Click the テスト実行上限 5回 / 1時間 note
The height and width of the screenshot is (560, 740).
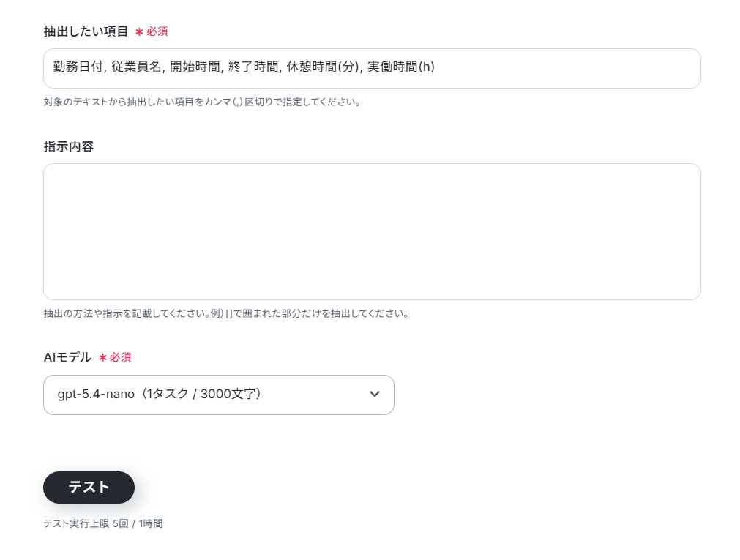coord(103,523)
